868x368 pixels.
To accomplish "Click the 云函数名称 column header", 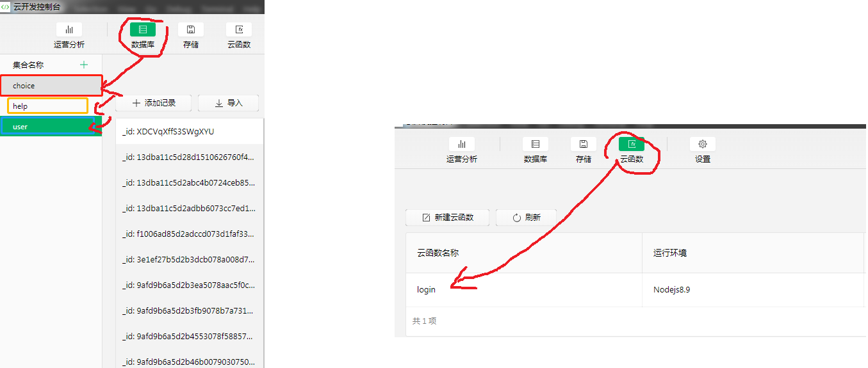I will (438, 253).
